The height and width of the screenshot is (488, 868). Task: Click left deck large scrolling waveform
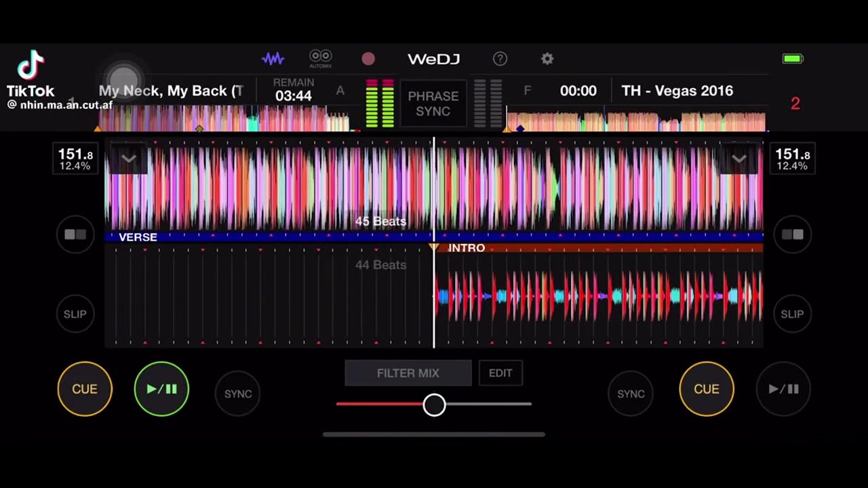pos(434,188)
